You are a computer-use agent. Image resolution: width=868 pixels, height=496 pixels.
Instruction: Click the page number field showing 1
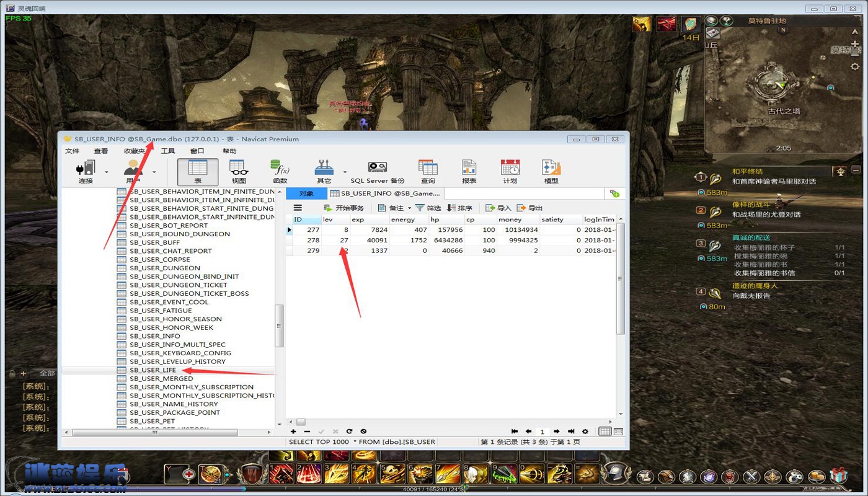click(542, 432)
